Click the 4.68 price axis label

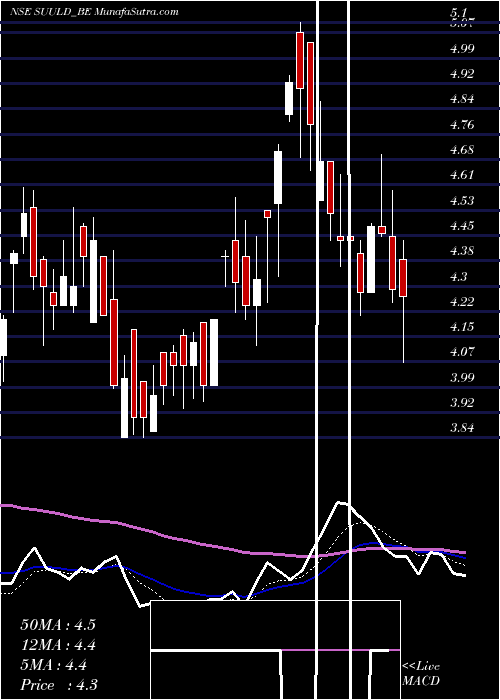(462, 150)
